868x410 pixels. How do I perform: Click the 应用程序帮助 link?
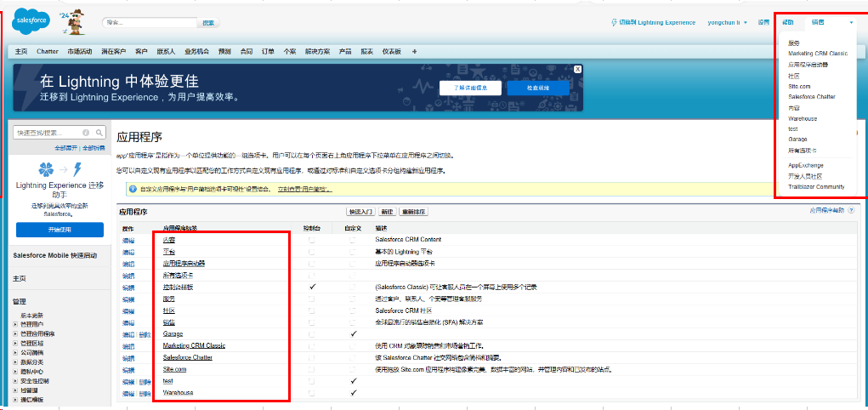pos(826,211)
